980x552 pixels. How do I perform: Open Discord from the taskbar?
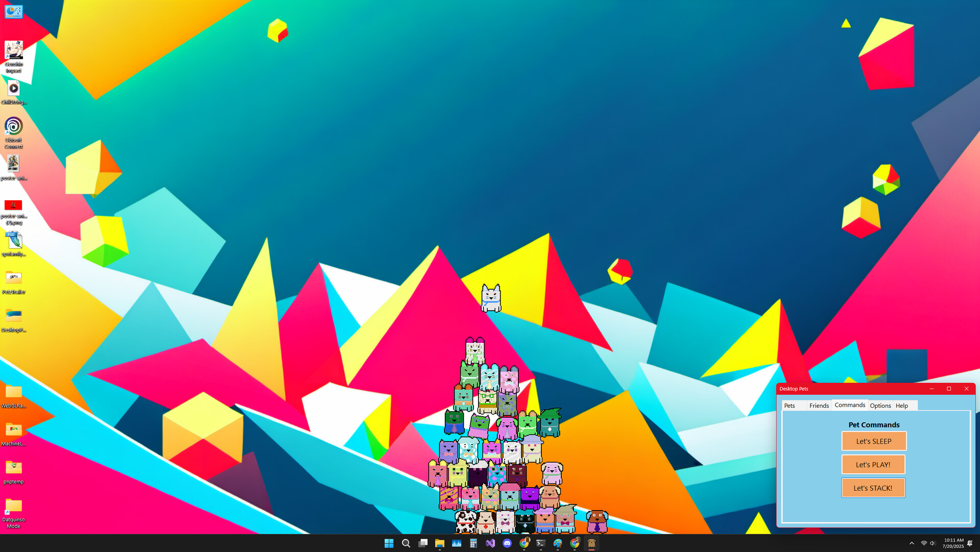coord(507,543)
